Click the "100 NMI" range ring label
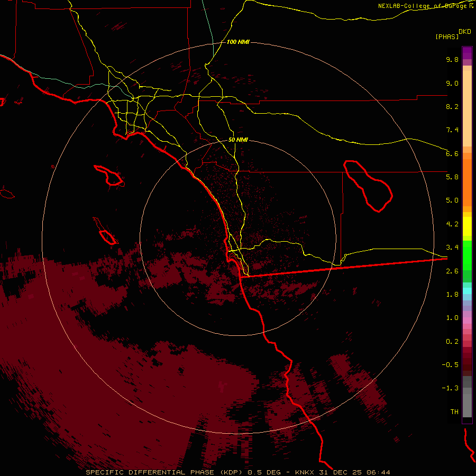This screenshot has width=476, height=476. 238,42
